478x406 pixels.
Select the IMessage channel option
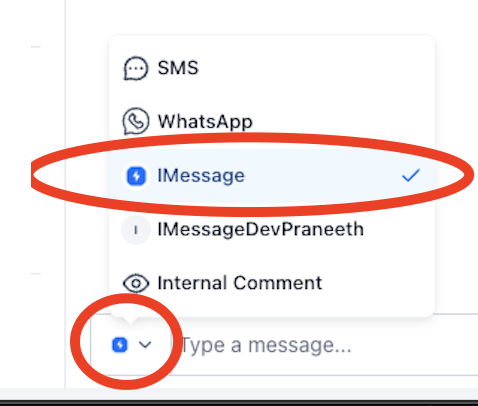[272, 175]
